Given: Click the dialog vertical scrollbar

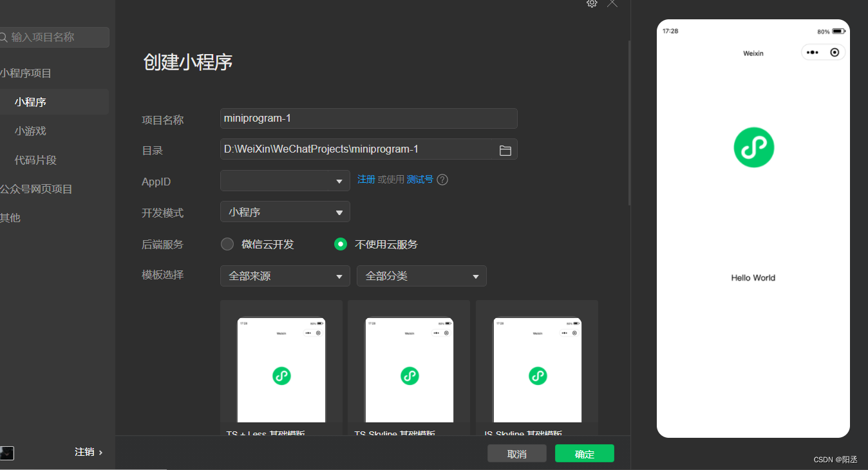Looking at the screenshot, I should click(629, 122).
